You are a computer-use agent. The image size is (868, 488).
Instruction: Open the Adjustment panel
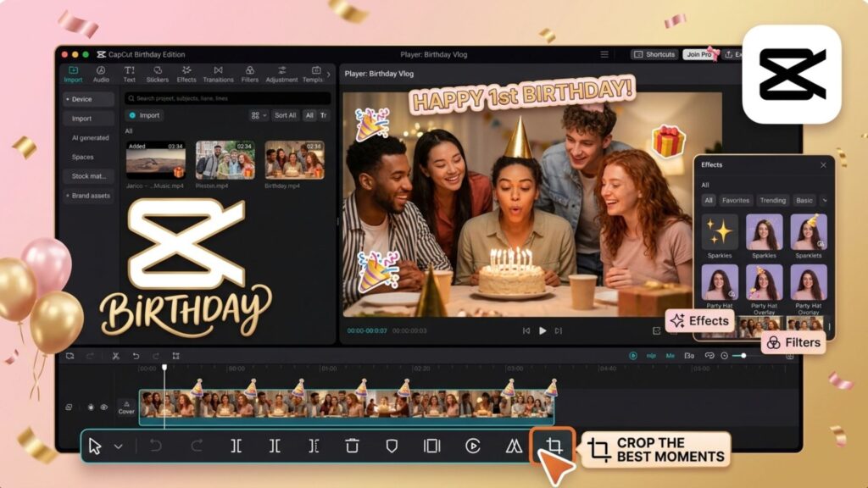pos(281,75)
